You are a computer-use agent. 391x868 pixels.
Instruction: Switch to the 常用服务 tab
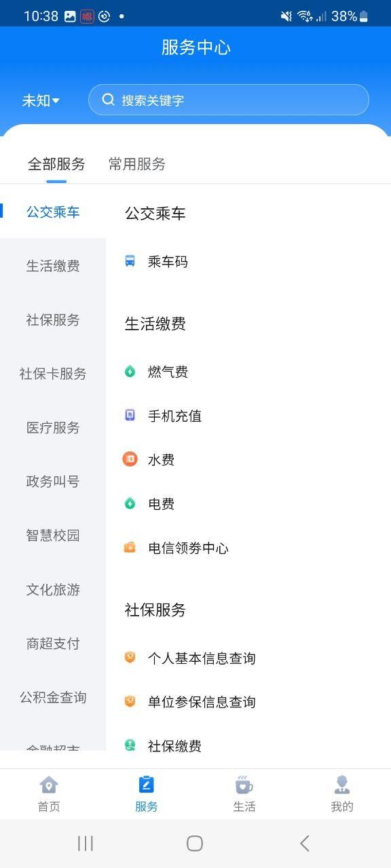pyautogui.click(x=136, y=164)
